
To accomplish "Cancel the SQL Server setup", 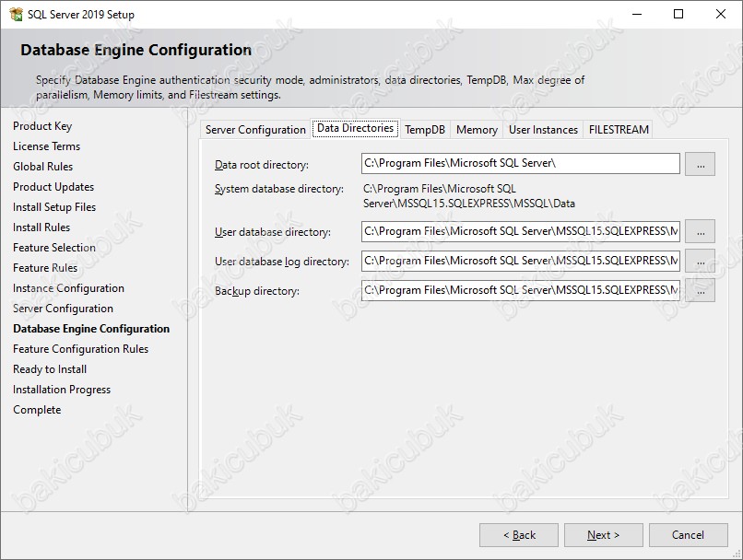I will point(689,535).
